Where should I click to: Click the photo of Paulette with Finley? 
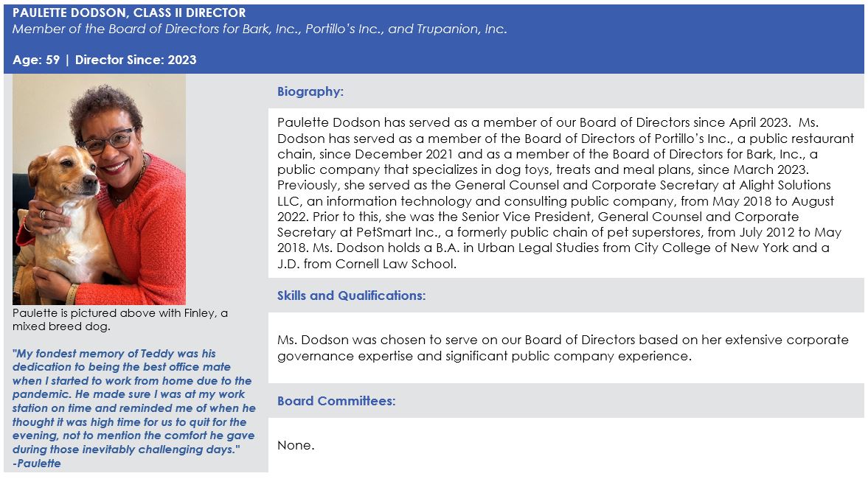coord(99,189)
